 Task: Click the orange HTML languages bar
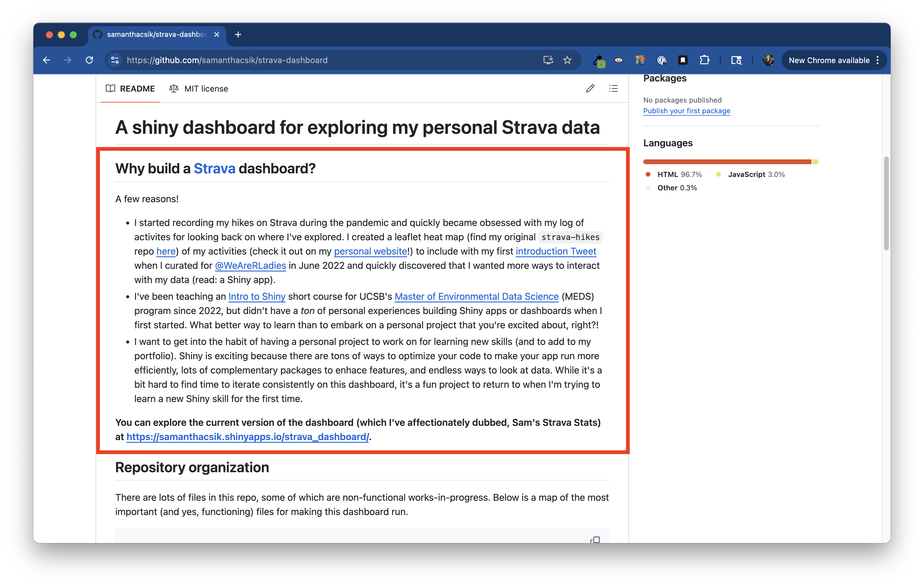click(727, 162)
